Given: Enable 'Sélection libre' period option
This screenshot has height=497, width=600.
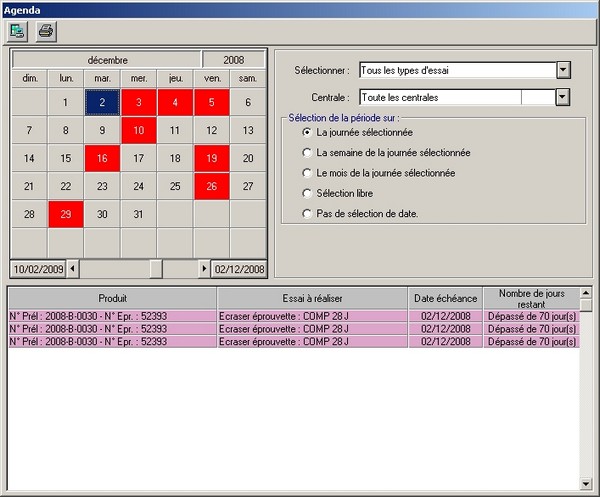Looking at the screenshot, I should click(x=307, y=193).
